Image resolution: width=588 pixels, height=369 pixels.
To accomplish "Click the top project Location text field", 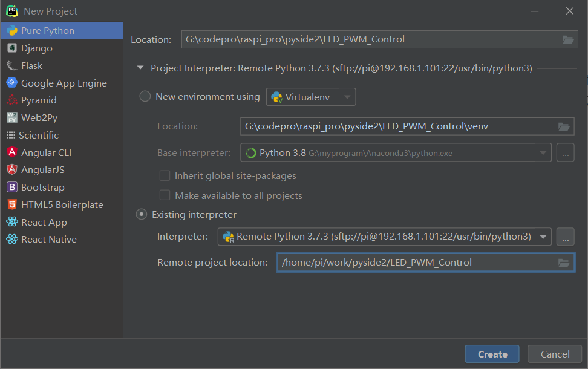I will pyautogui.click(x=379, y=39).
